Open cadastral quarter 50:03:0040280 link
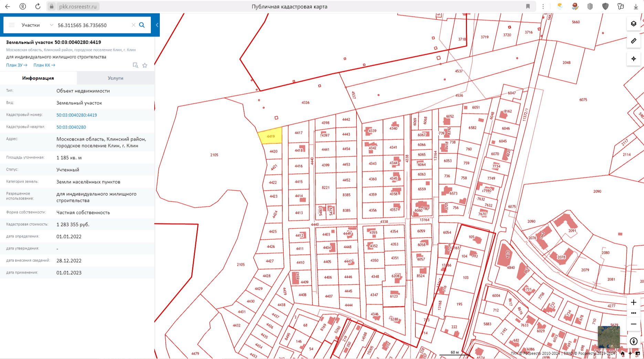This screenshot has height=359, width=644. pos(71,127)
